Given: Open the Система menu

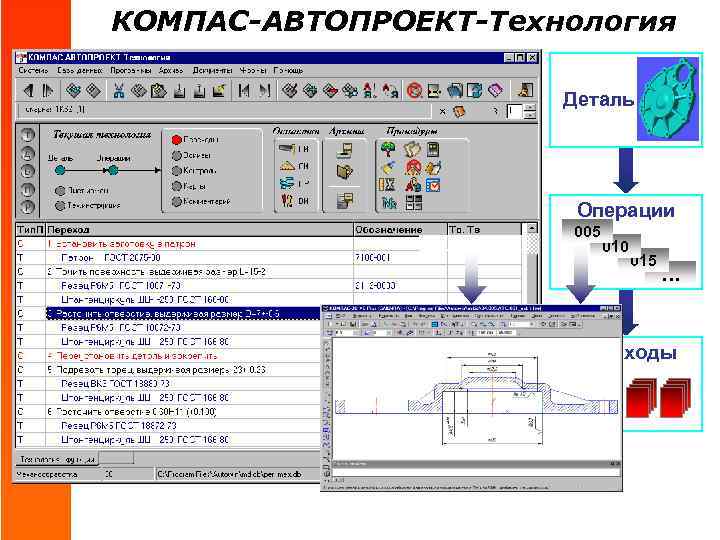Looking at the screenshot, I should 33,70.
